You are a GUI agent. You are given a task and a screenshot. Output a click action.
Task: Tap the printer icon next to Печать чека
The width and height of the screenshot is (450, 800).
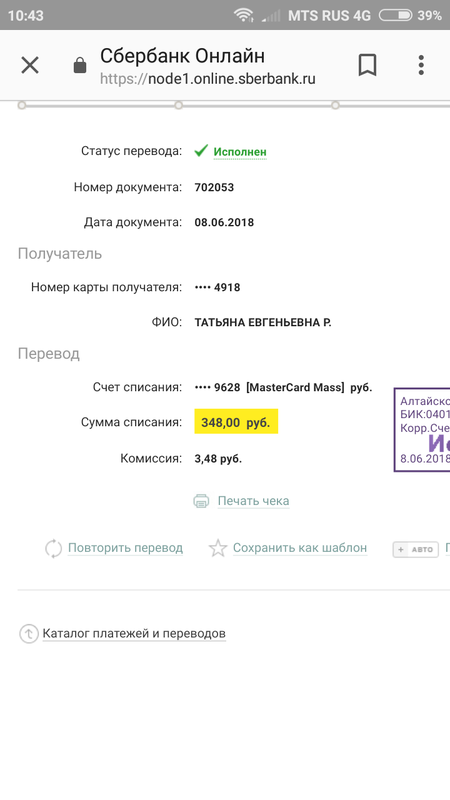[x=202, y=501]
